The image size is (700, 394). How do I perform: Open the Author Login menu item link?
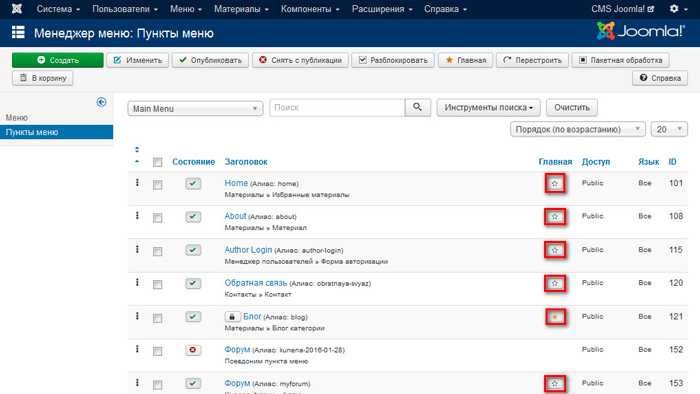click(x=248, y=249)
